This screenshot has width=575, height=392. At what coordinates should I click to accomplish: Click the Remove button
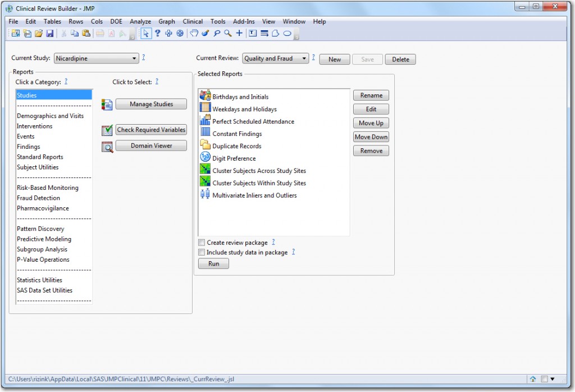pos(371,151)
